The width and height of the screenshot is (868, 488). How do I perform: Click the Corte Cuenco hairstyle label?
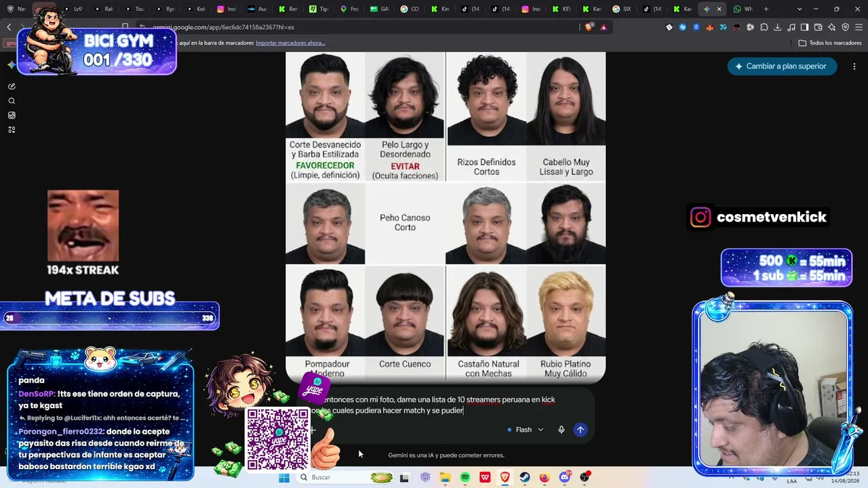[405, 364]
